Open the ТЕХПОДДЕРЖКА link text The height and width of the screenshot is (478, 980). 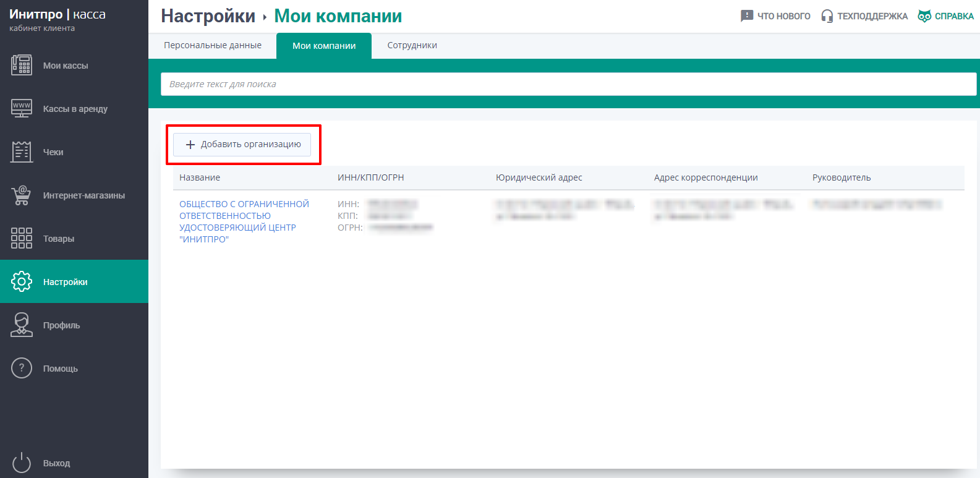[x=872, y=16]
